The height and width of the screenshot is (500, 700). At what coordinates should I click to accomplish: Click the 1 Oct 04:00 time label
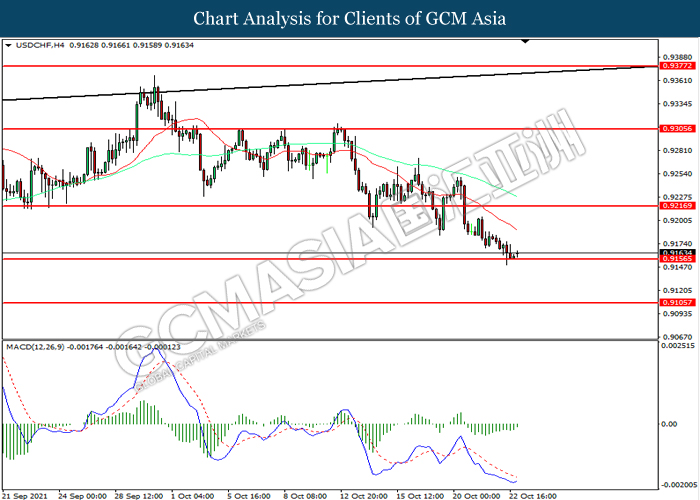pos(193,496)
